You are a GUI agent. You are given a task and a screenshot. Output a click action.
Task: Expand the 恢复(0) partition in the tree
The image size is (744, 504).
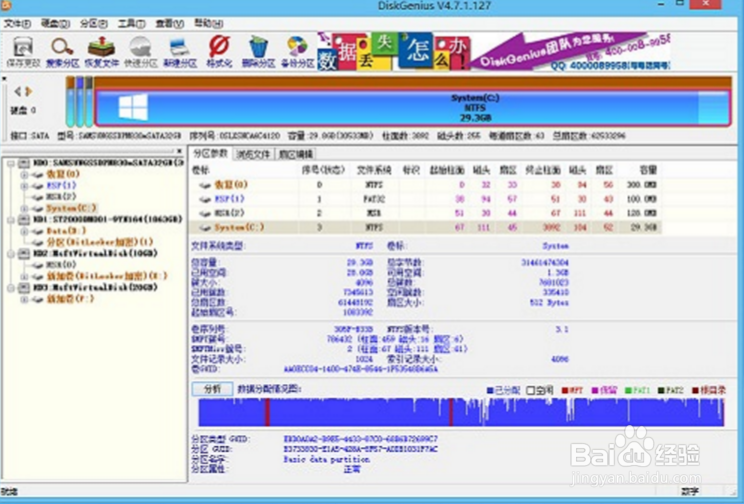pos(24,175)
